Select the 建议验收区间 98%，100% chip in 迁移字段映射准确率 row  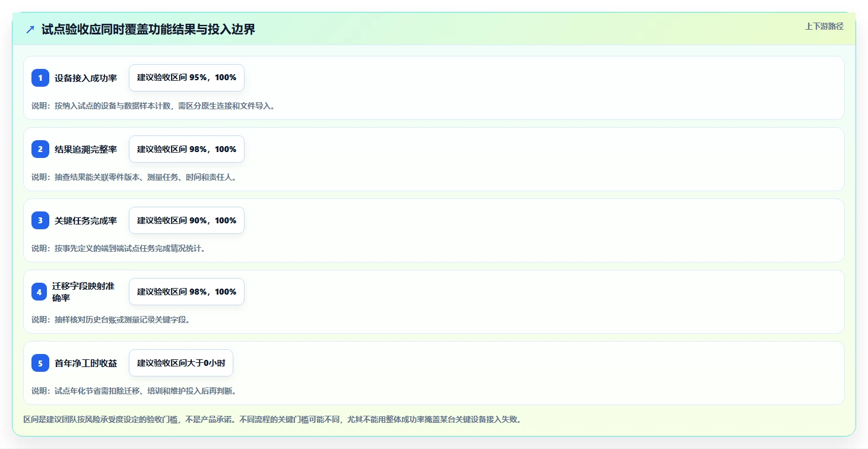tap(186, 292)
